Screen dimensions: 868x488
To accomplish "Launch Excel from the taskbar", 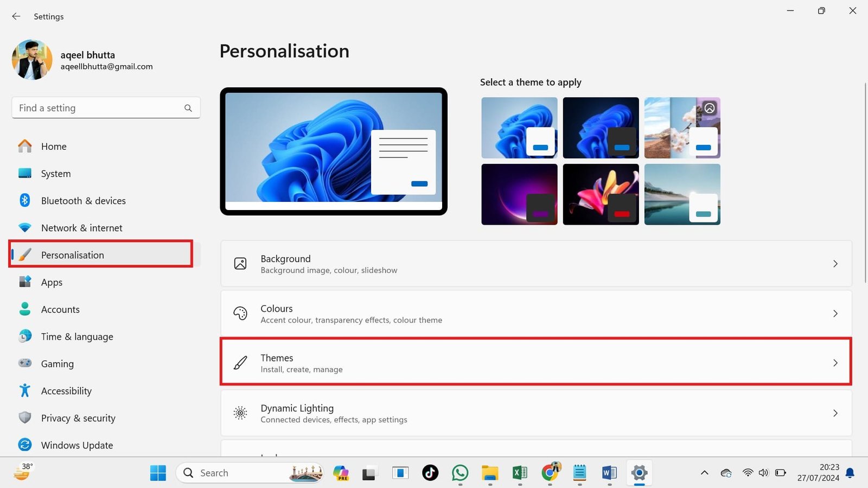I will (520, 473).
